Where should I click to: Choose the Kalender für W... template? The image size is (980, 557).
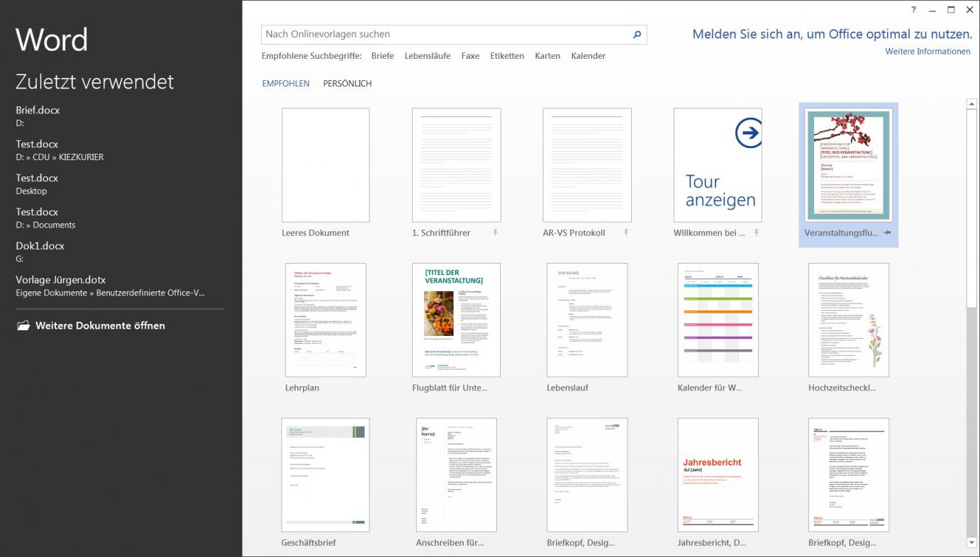pyautogui.click(x=718, y=320)
